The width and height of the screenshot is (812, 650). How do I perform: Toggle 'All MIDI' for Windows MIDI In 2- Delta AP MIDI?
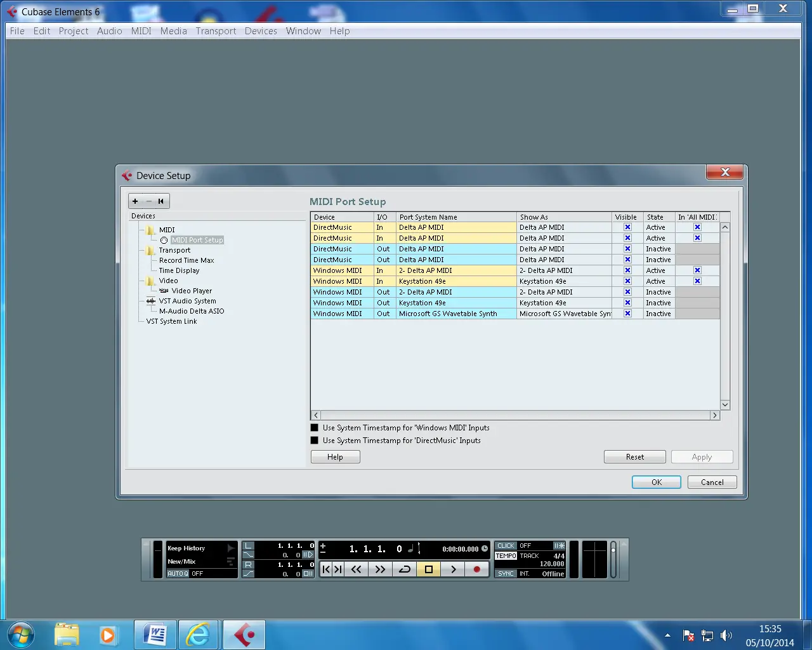click(x=697, y=270)
